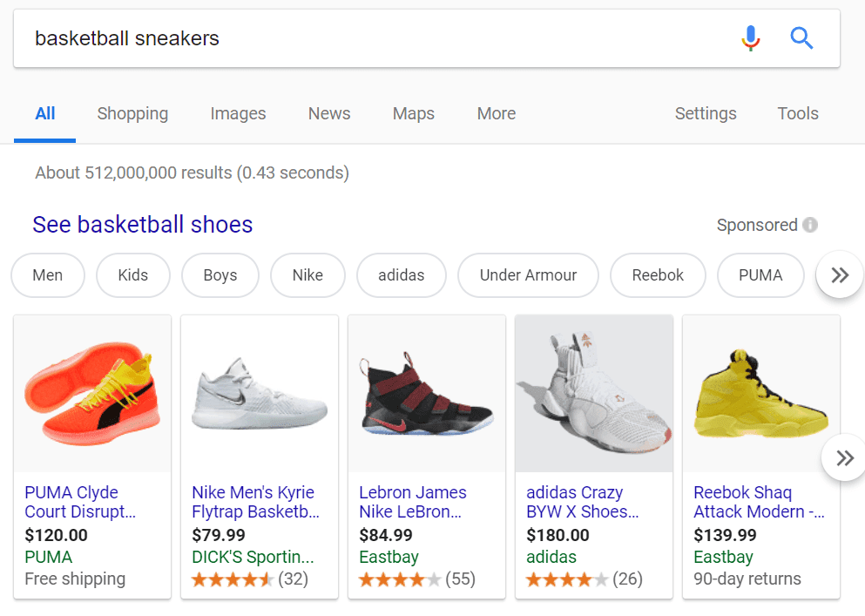Open the white Nike Kyrie shoe image
The image size is (865, 616).
(260, 394)
